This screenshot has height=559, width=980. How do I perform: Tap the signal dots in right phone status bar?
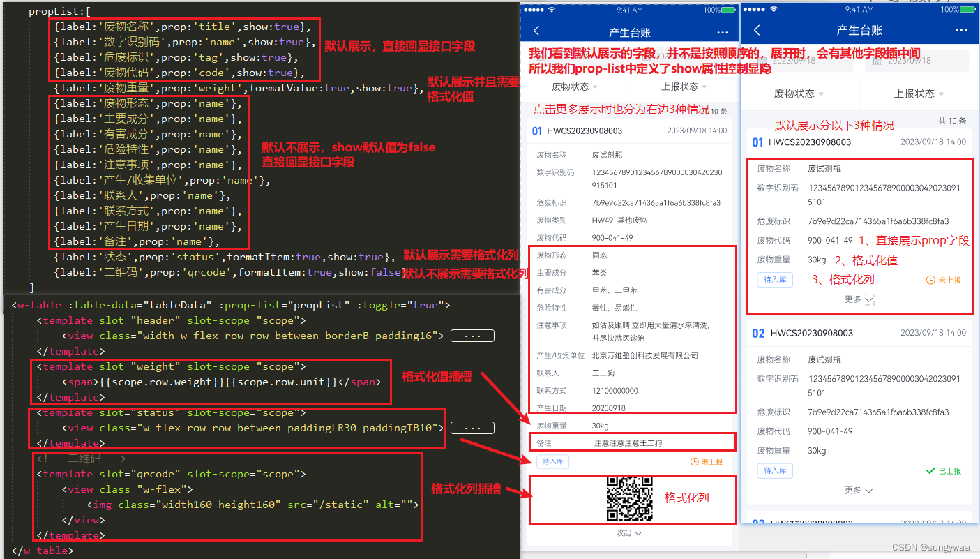pyautogui.click(x=753, y=9)
